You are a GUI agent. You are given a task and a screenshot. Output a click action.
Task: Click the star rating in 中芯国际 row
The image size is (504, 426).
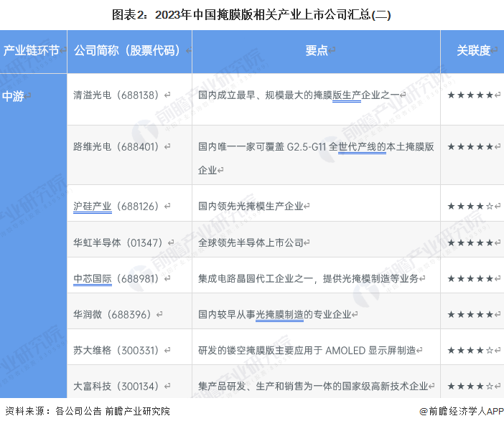(x=470, y=279)
